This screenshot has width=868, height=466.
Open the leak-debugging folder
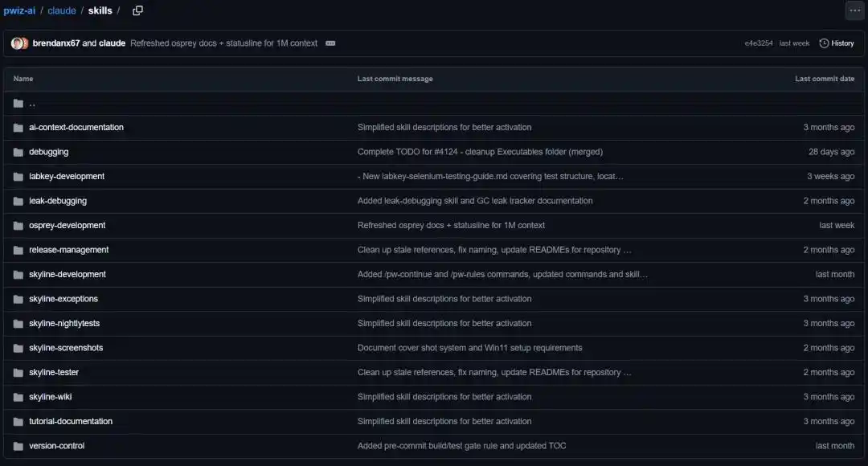click(x=58, y=201)
